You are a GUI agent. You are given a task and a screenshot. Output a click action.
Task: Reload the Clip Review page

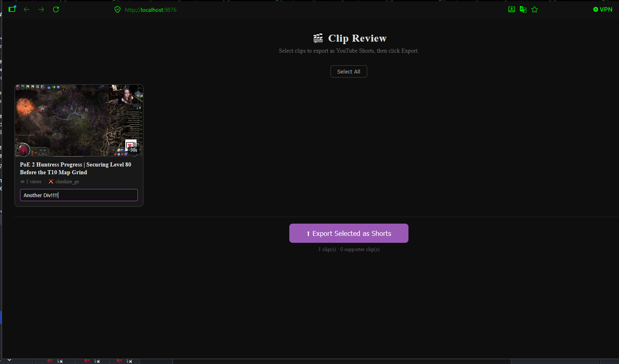pos(56,9)
